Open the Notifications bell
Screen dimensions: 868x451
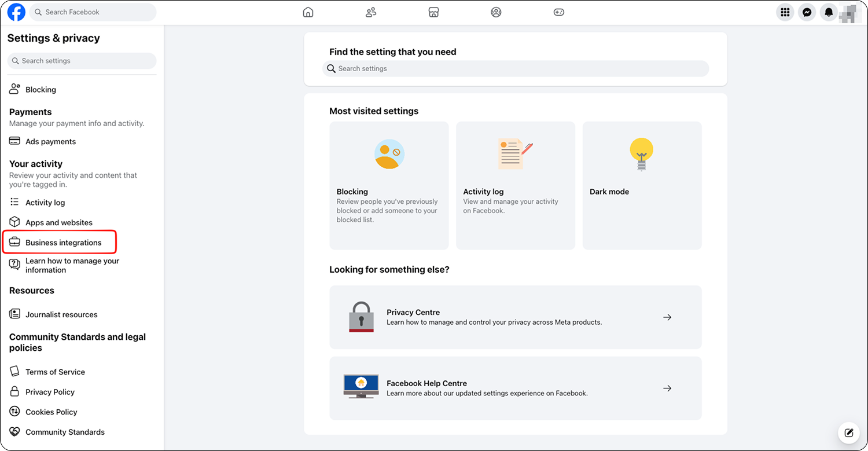[x=829, y=12]
